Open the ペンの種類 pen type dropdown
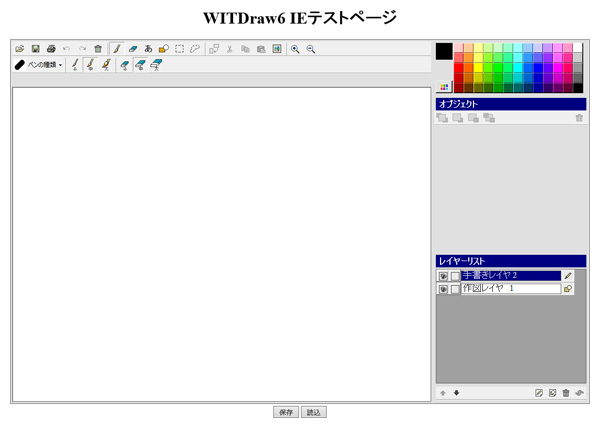Screen dimensions: 600x428 tap(45, 65)
